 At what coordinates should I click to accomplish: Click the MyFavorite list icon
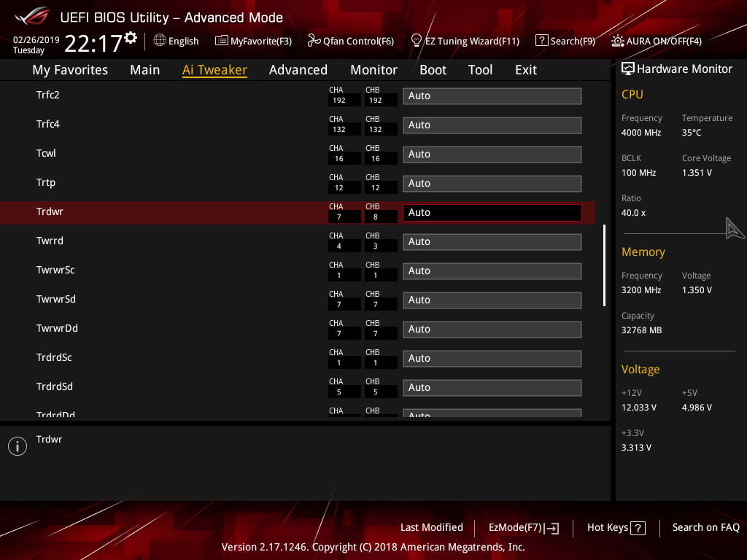coord(221,41)
